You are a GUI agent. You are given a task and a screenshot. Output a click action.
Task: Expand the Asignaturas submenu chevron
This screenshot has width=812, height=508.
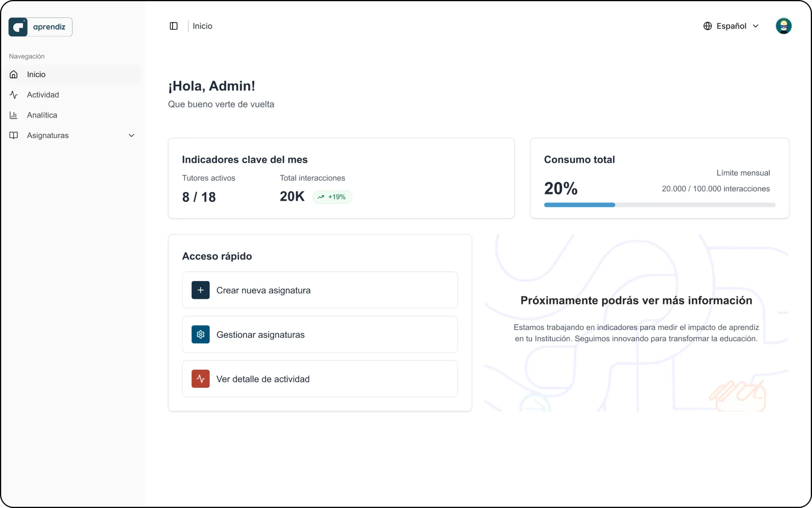click(x=132, y=135)
